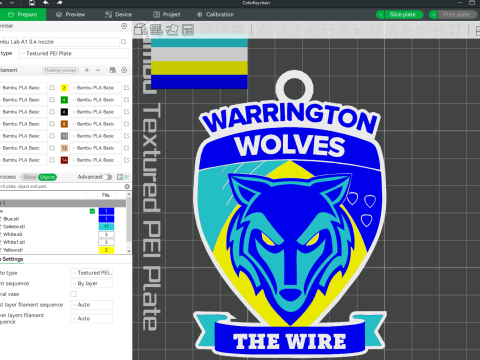
Task: Select Blue.stl in the object list
Action: tap(11, 219)
